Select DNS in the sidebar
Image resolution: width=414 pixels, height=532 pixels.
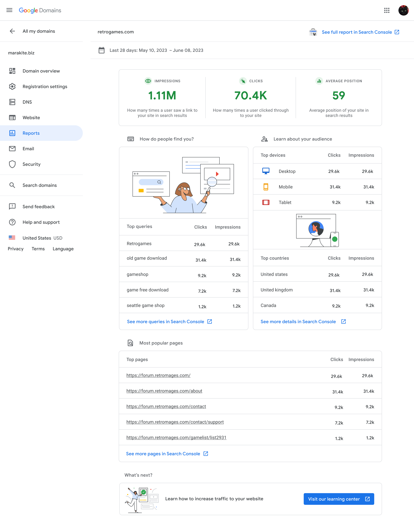(x=41, y=102)
